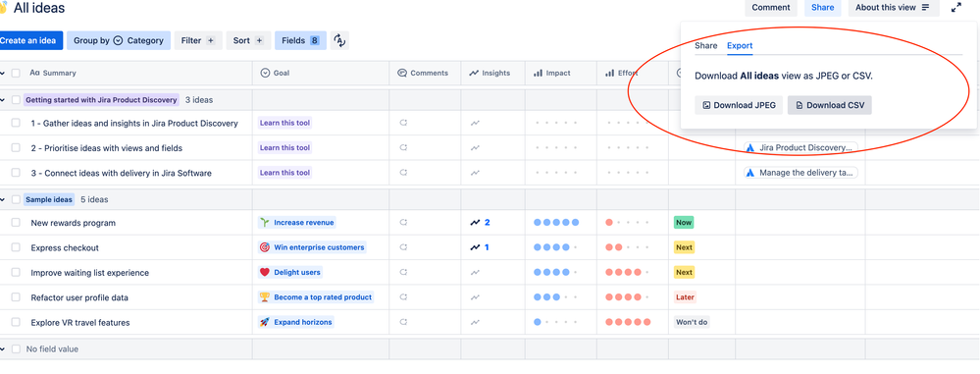Click insights icon for Explore VR travel features
This screenshot has height=374, width=980.
475,323
